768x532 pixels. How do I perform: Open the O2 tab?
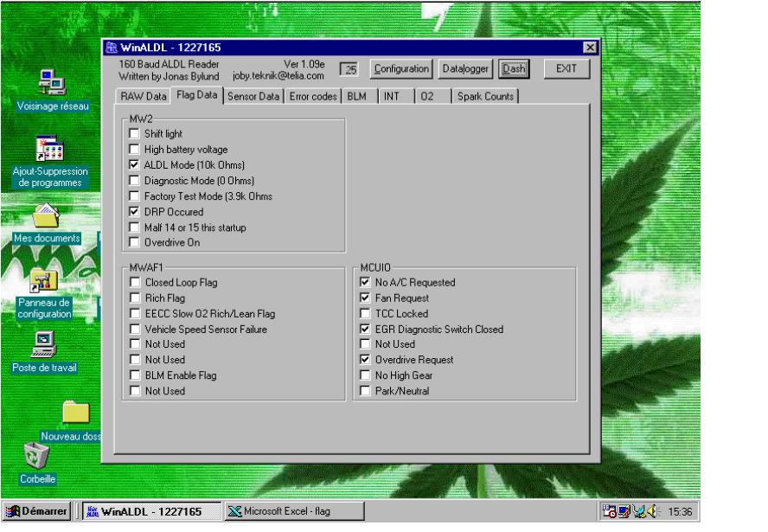point(433,97)
